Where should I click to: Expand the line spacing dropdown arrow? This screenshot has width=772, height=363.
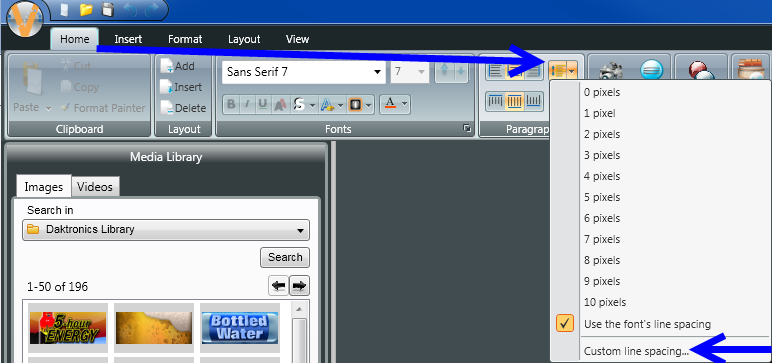(x=572, y=71)
